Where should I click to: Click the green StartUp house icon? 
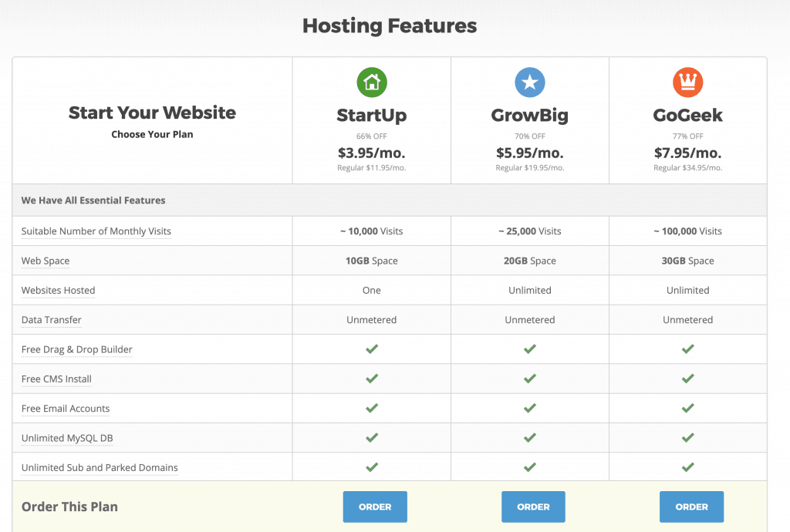(372, 82)
